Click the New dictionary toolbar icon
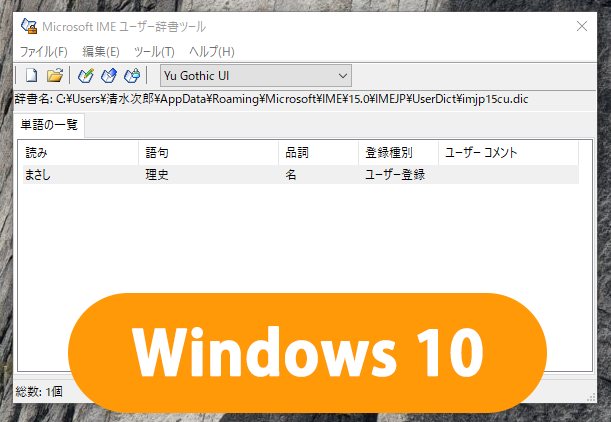The height and width of the screenshot is (422, 611). [x=31, y=75]
